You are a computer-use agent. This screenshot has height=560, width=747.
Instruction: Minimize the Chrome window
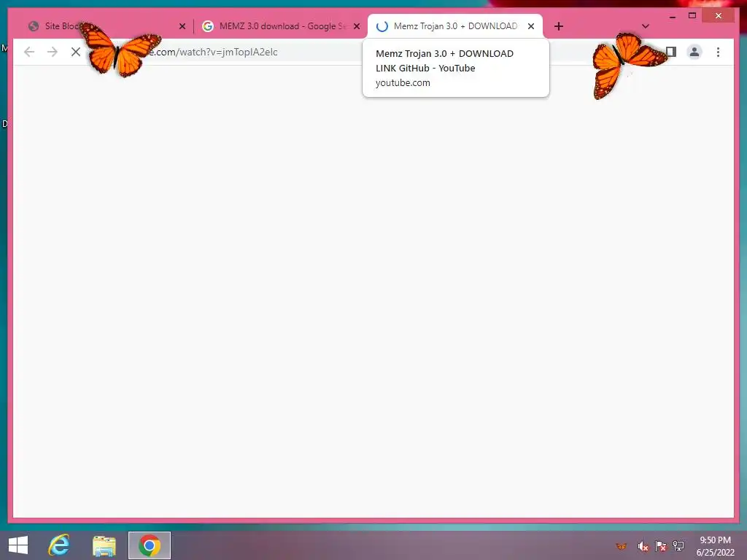tap(673, 16)
